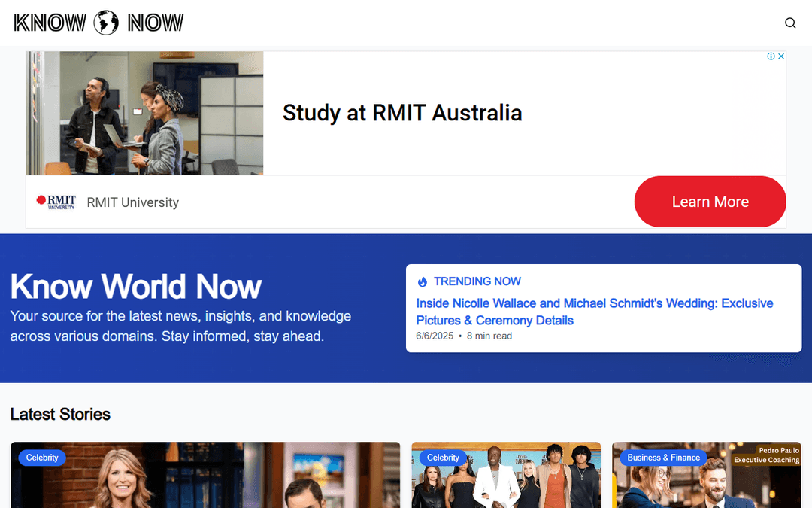Close the RMIT ad with X

[781, 56]
